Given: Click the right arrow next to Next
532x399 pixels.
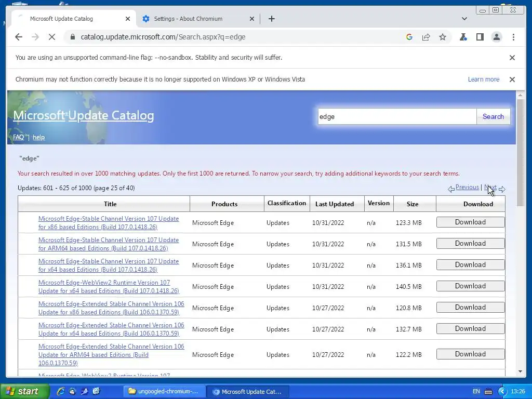Looking at the screenshot, I should pyautogui.click(x=502, y=189).
